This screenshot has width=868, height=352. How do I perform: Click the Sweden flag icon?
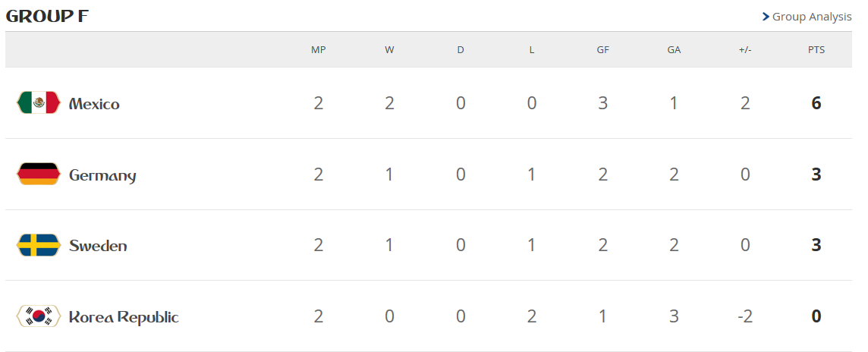point(38,245)
